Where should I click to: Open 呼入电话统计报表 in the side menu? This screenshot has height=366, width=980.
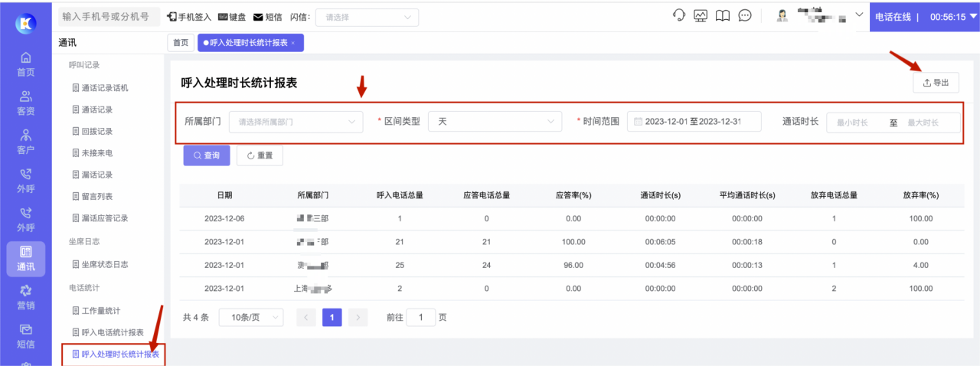pos(109,332)
